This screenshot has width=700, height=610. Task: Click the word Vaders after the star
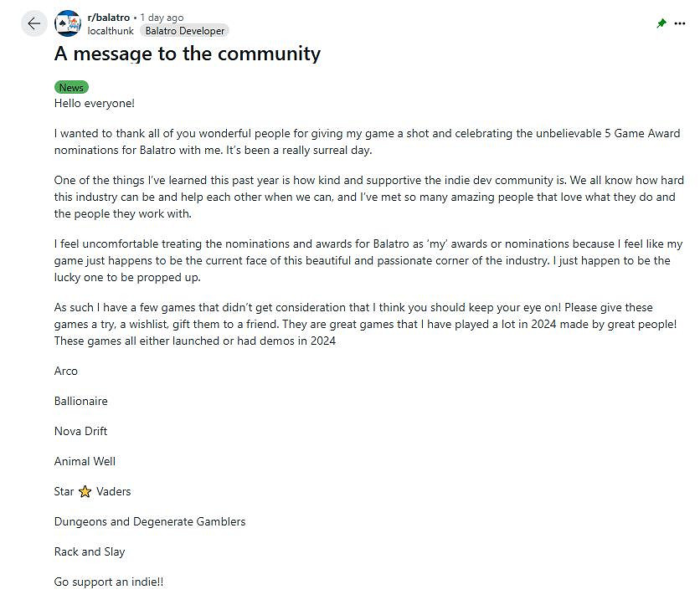click(113, 491)
